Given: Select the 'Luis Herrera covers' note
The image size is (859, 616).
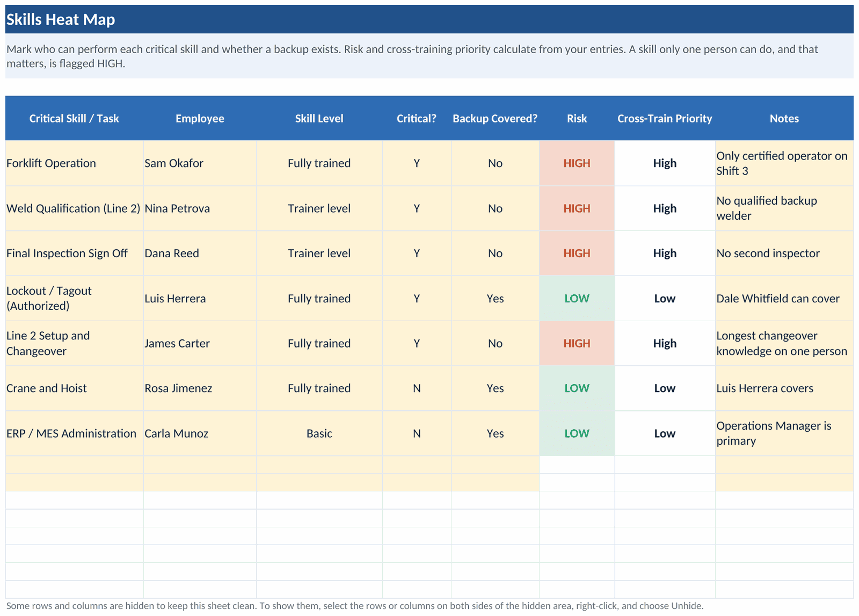Looking at the screenshot, I should (784, 388).
